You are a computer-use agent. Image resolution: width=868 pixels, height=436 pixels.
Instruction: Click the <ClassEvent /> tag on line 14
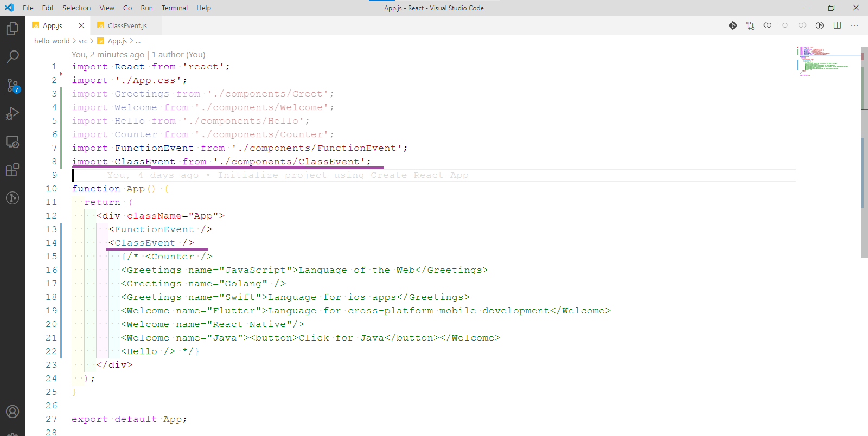(x=151, y=243)
